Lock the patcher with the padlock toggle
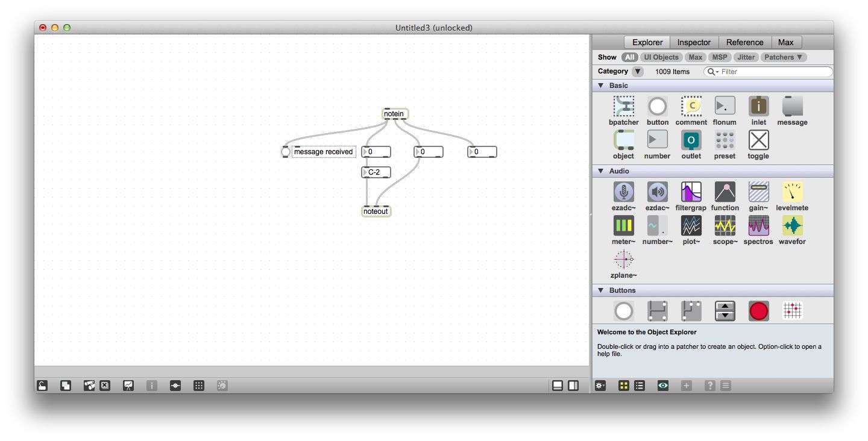 (x=42, y=385)
